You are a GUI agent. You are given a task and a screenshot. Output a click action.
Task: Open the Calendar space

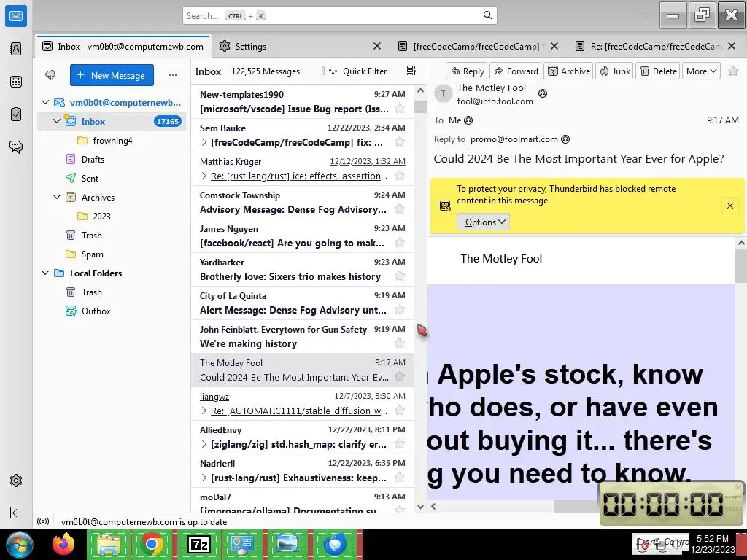(x=16, y=82)
